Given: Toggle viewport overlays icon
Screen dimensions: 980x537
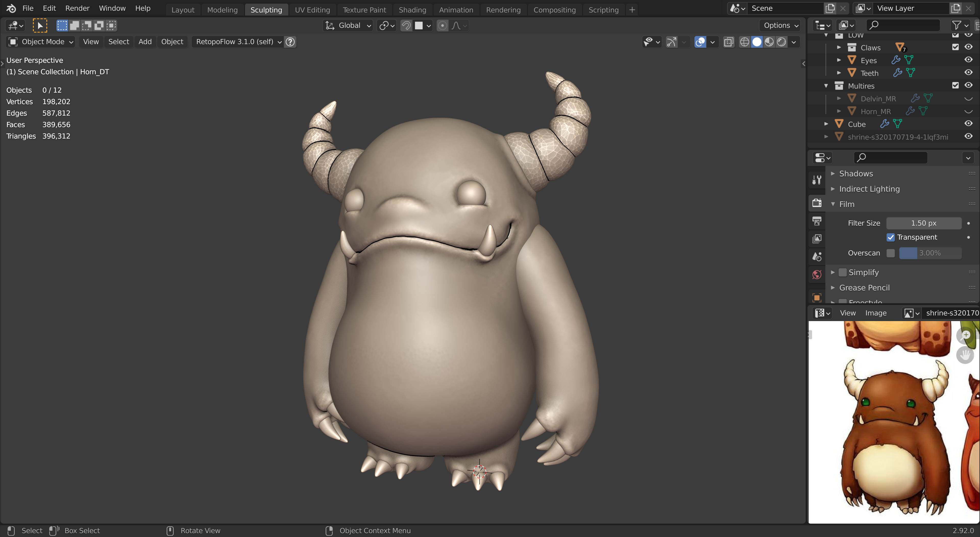Looking at the screenshot, I should 700,42.
